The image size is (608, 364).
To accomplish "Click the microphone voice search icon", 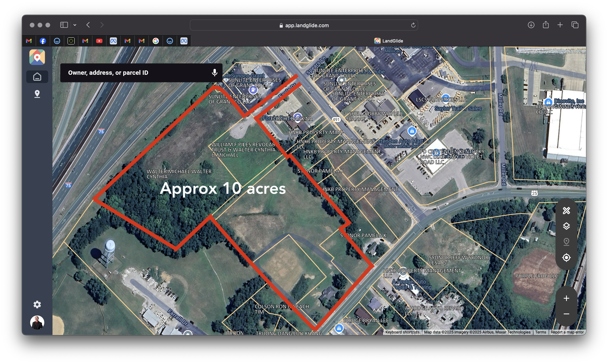I will click(x=214, y=73).
